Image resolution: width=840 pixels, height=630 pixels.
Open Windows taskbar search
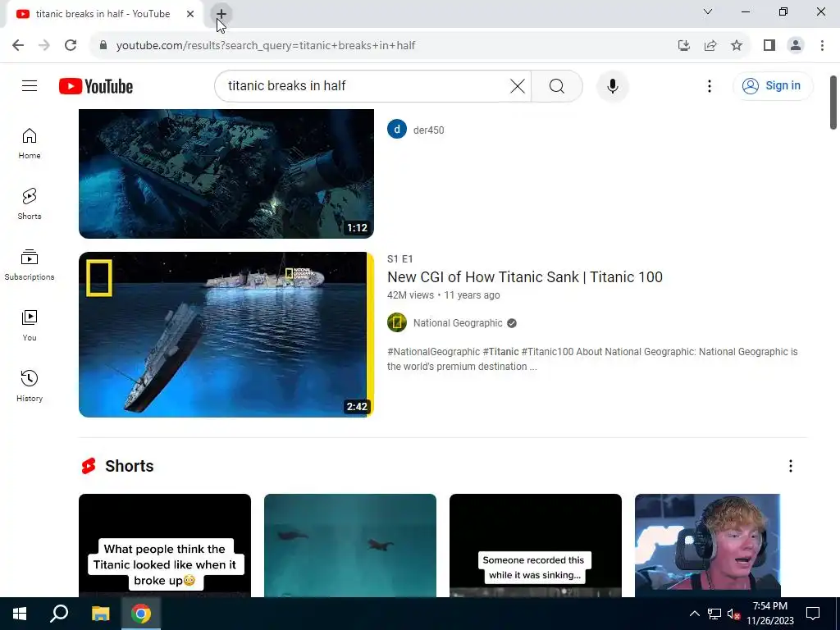click(x=59, y=614)
